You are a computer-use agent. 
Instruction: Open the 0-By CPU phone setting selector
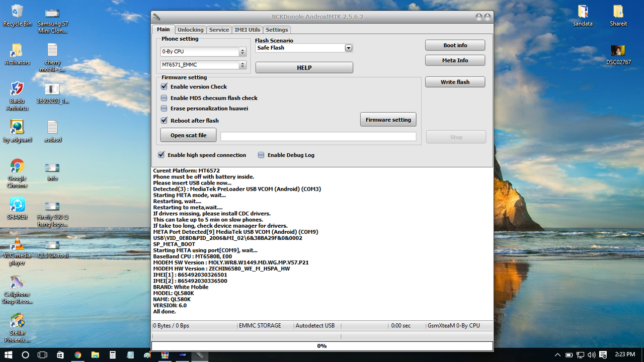242,51
